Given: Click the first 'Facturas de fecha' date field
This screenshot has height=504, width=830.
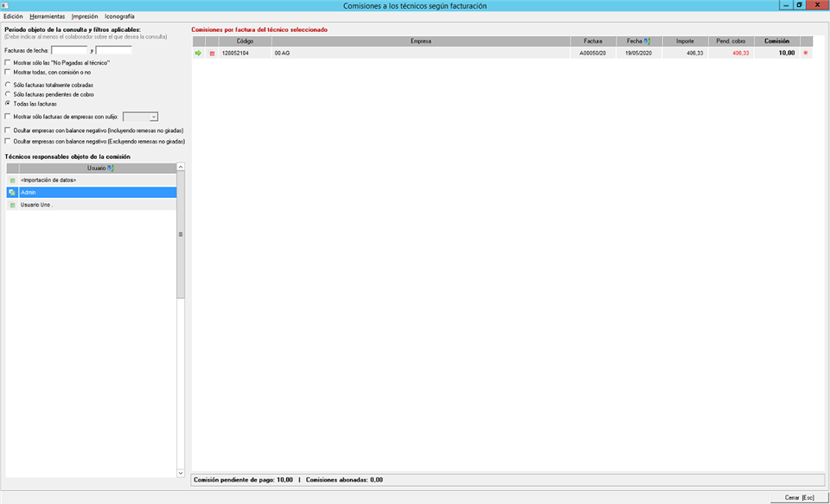Looking at the screenshot, I should click(69, 50).
